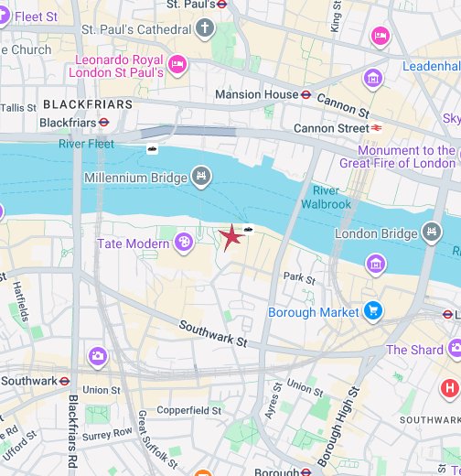Click the red hospital H marker

449,388
